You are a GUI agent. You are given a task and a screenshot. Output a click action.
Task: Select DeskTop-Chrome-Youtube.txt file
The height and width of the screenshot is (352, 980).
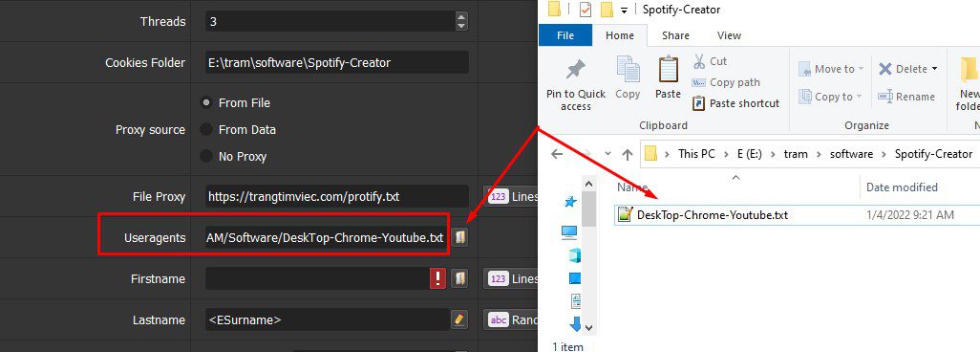[712, 215]
